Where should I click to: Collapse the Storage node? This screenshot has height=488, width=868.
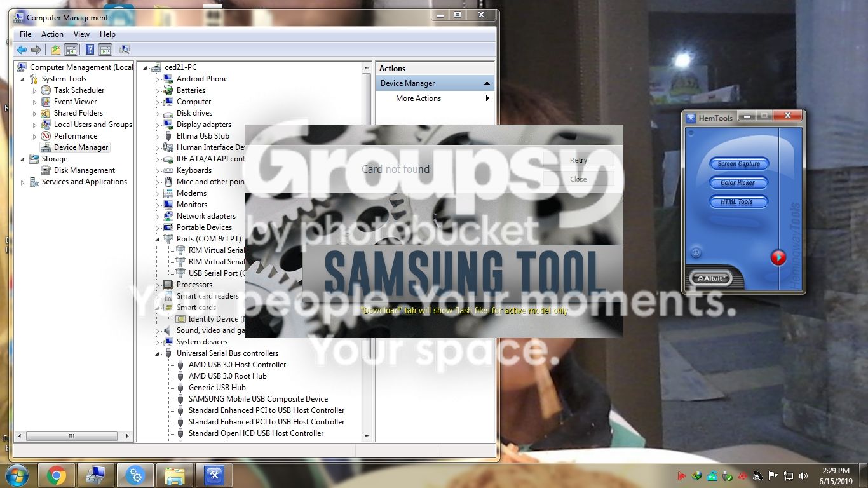24,159
